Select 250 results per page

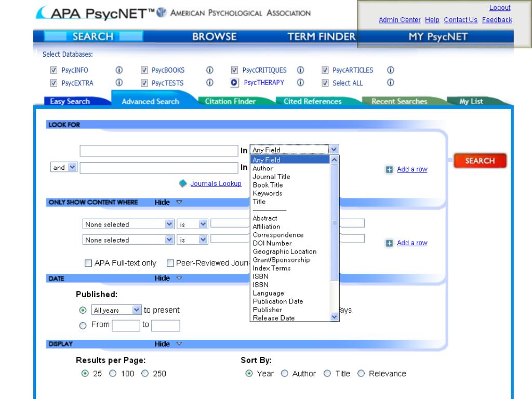pyautogui.click(x=145, y=374)
